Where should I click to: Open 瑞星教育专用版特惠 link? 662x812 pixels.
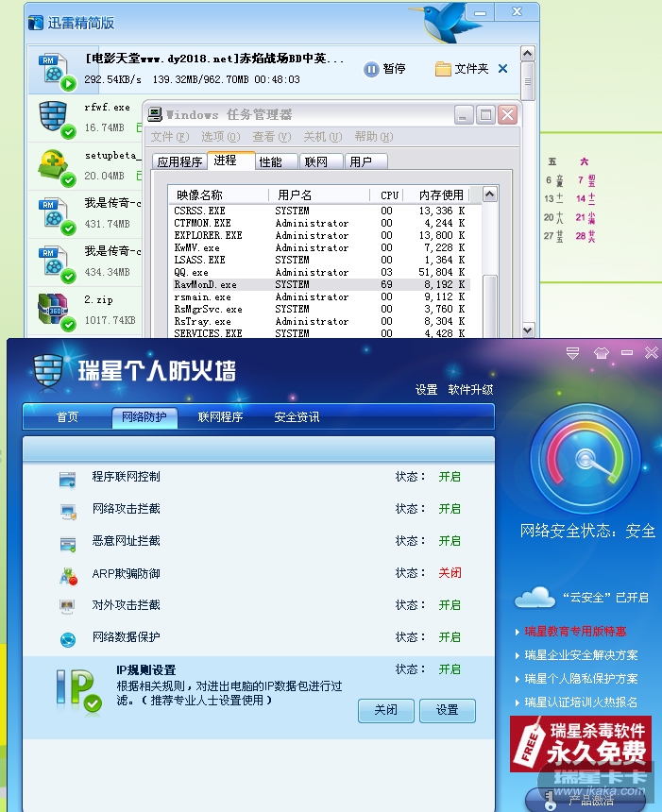(x=575, y=632)
